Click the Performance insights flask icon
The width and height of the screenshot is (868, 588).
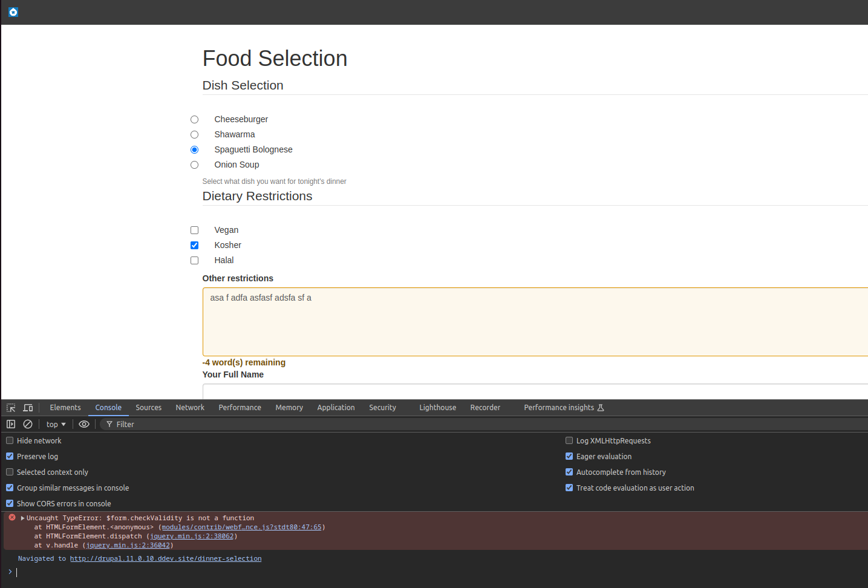point(601,408)
